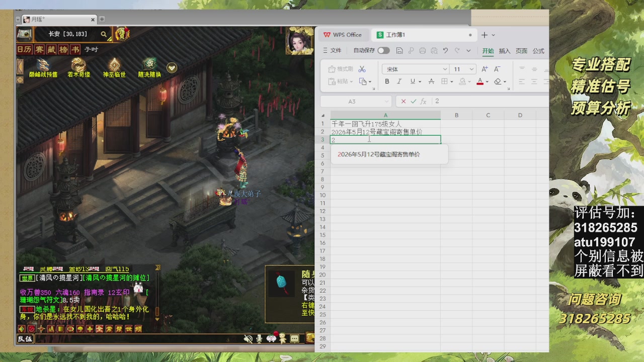This screenshot has width=644, height=362.
Task: Open the font color dropdown arrow
Action: click(487, 82)
